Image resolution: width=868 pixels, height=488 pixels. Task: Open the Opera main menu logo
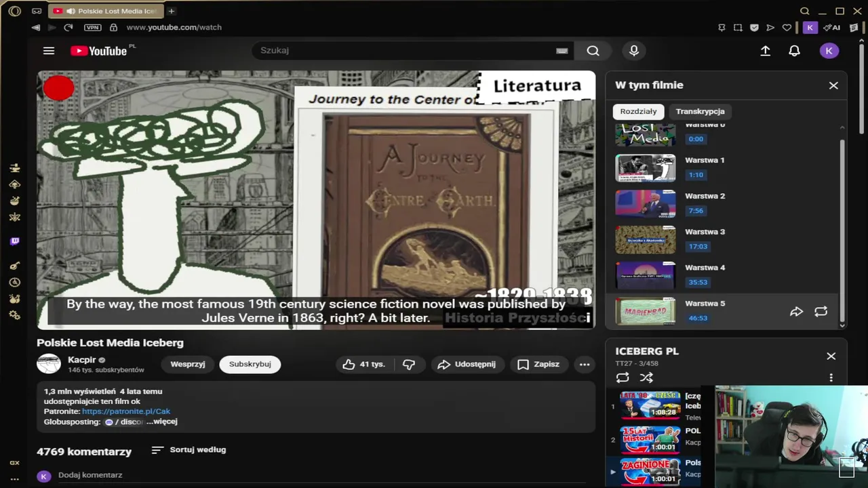(x=14, y=11)
